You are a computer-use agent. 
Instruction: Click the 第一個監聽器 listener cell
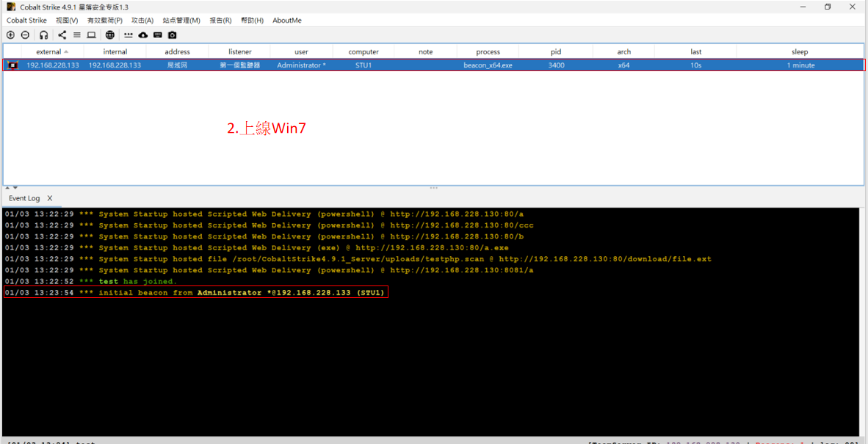[x=239, y=65]
